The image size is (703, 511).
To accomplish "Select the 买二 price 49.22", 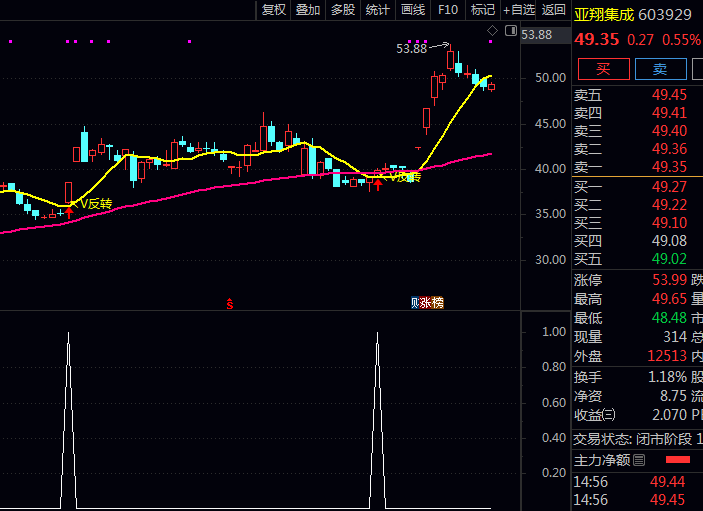I will click(x=669, y=204).
